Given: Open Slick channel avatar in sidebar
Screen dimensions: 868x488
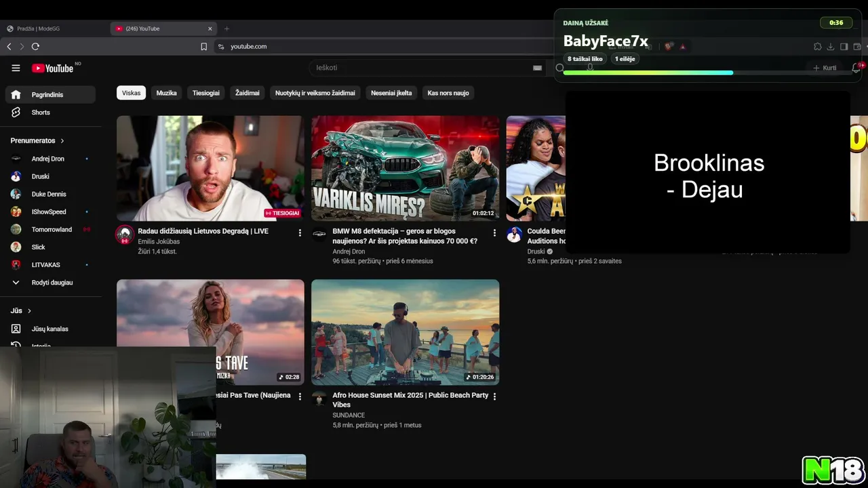Looking at the screenshot, I should point(16,247).
